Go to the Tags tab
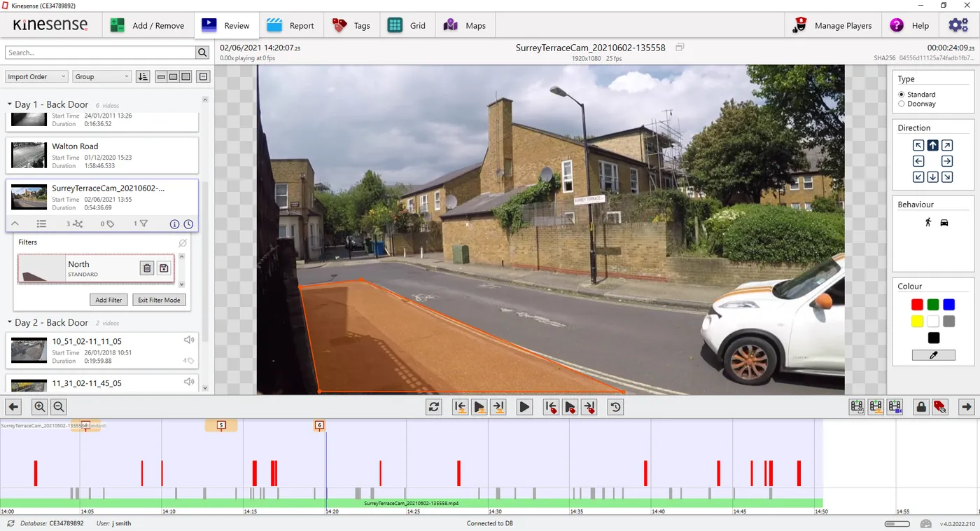Viewport: 980px width, 531px height. pos(351,26)
